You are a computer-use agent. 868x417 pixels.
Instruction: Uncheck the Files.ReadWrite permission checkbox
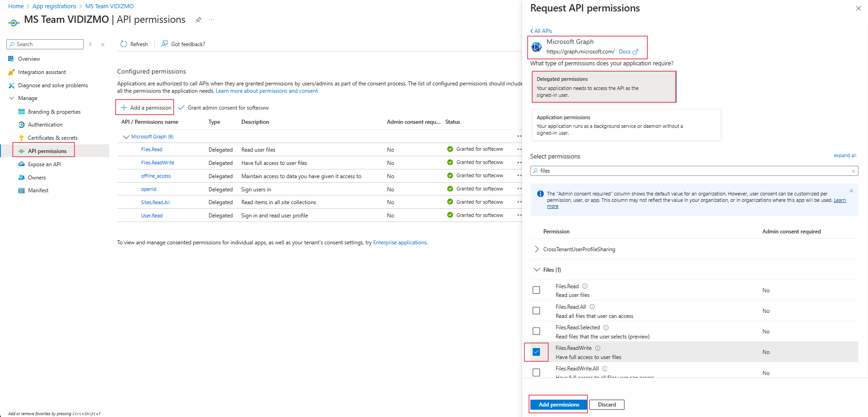[536, 352]
